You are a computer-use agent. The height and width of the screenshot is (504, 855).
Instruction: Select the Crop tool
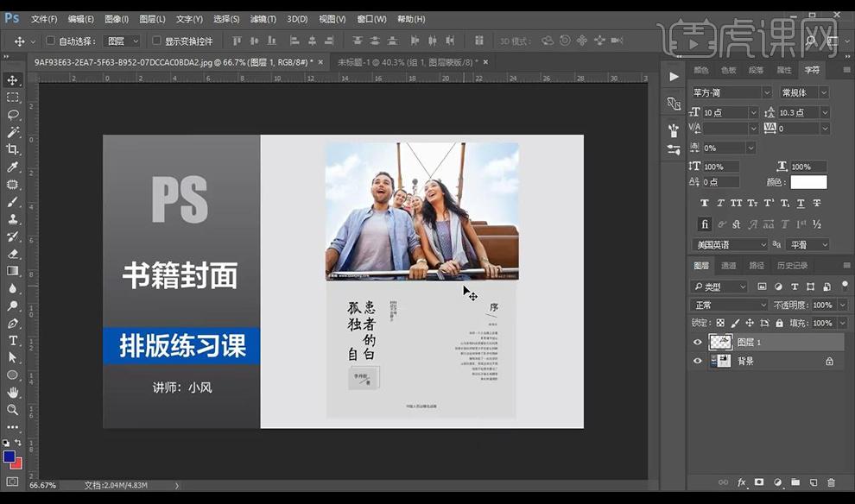coord(13,149)
